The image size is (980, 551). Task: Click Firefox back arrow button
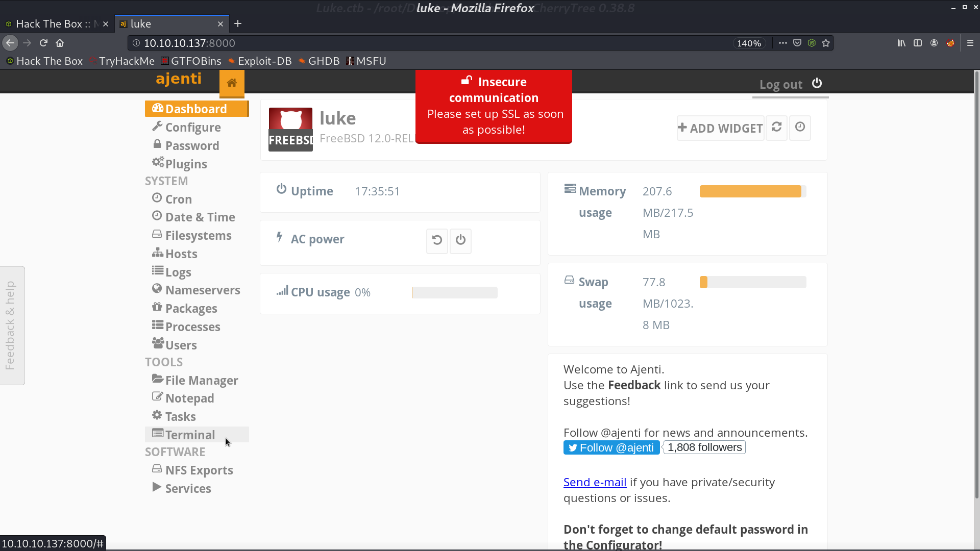10,43
